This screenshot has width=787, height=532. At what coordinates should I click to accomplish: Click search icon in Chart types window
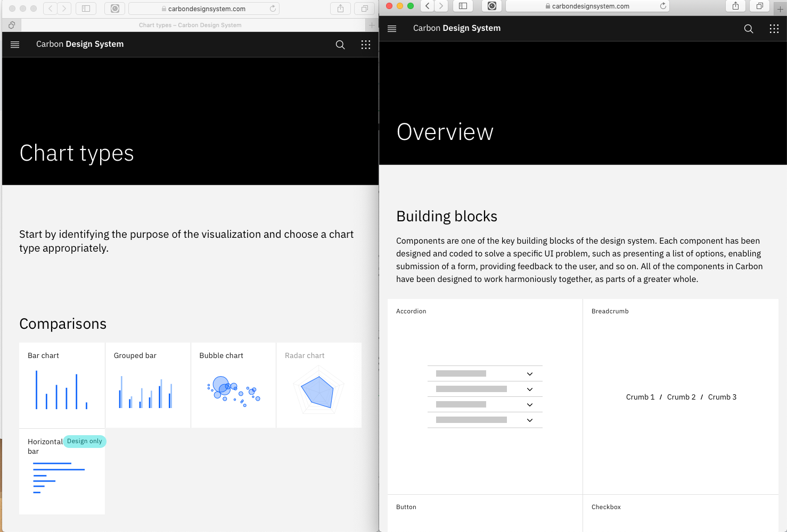coord(340,45)
